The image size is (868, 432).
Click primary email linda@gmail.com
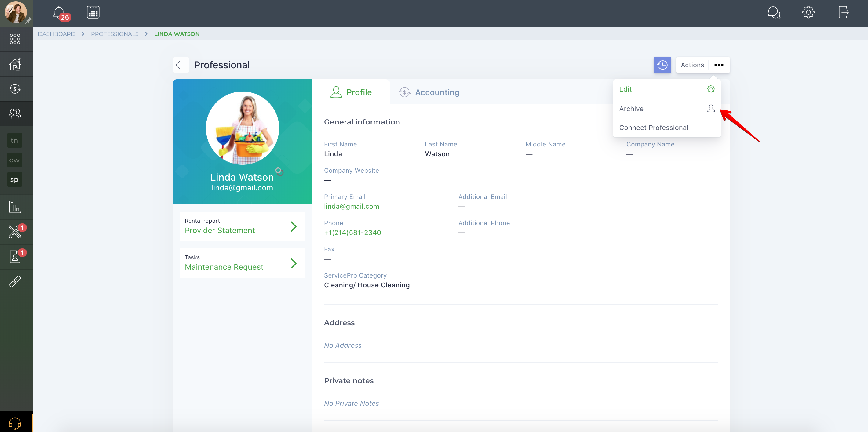point(352,207)
